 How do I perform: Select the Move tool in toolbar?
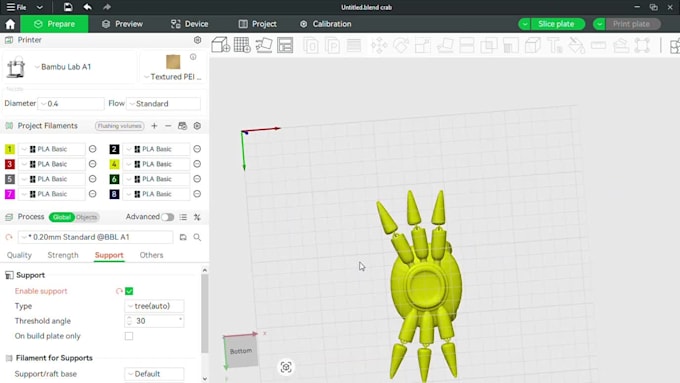coord(379,45)
